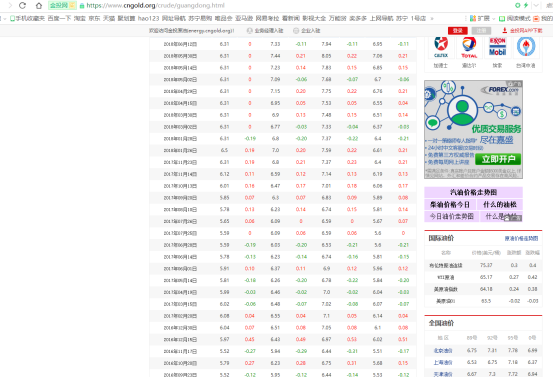Open the 百度一下 bookmark
This screenshot has width=554, height=377.
59,18
